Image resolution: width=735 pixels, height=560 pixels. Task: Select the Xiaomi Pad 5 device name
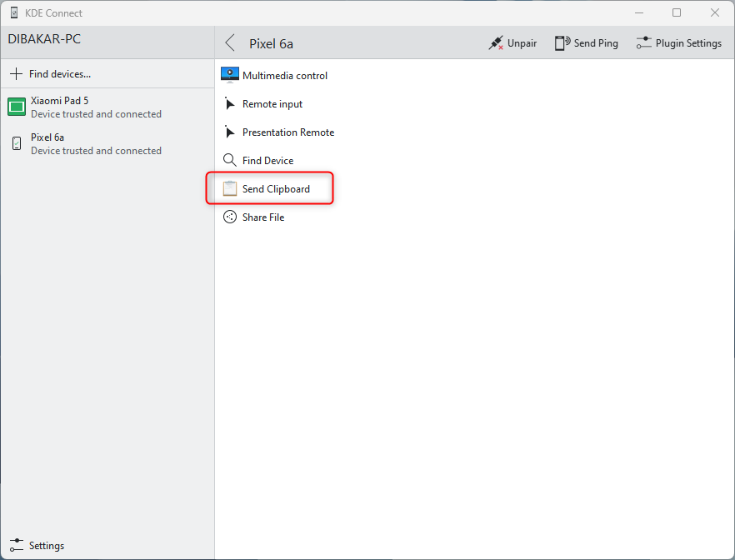click(x=59, y=100)
